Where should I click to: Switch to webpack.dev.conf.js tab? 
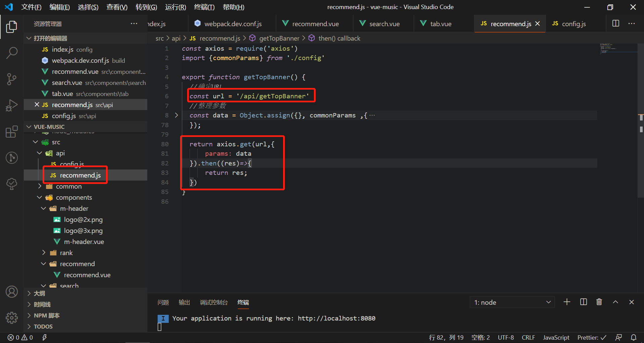point(232,23)
